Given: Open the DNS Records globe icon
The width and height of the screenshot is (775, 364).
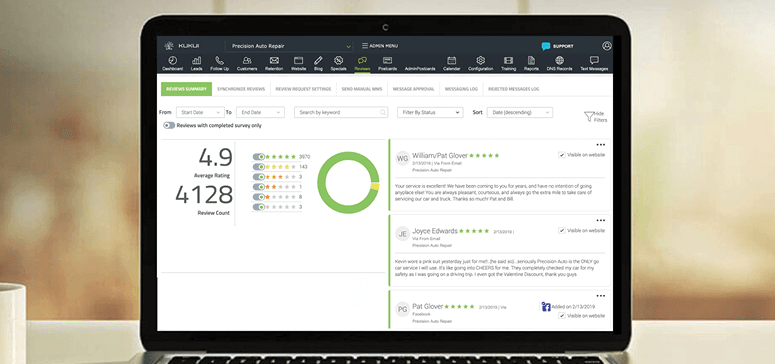Looking at the screenshot, I should tap(560, 60).
